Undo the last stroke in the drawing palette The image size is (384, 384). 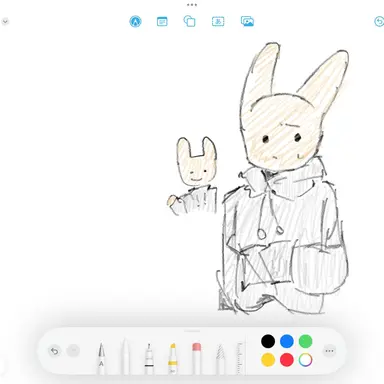(x=55, y=351)
